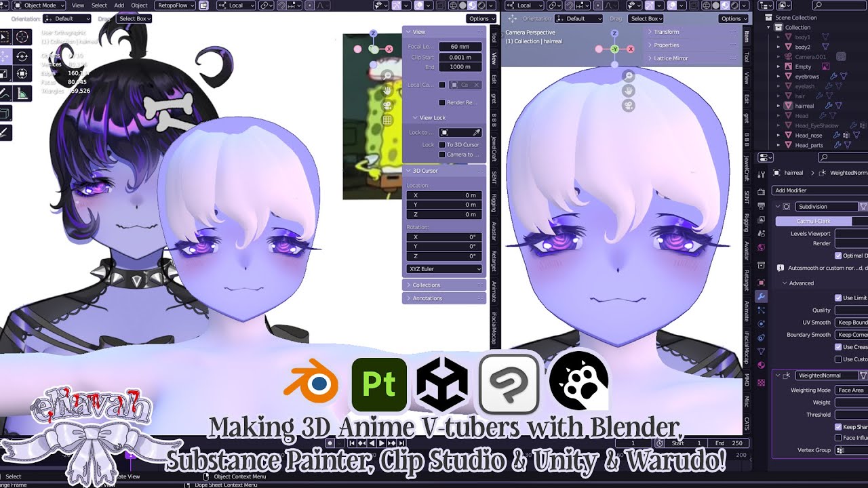Click the eyedropper next to Lock to field

pyautogui.click(x=477, y=133)
